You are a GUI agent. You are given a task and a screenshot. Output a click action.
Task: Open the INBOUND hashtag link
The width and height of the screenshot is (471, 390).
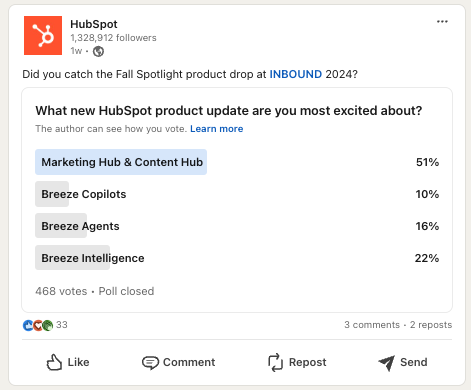[x=295, y=74]
